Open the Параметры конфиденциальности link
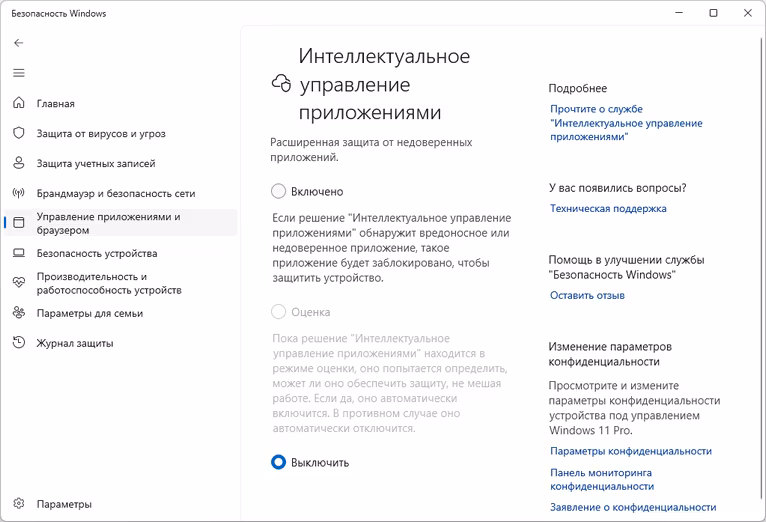766x522 pixels. pos(631,451)
